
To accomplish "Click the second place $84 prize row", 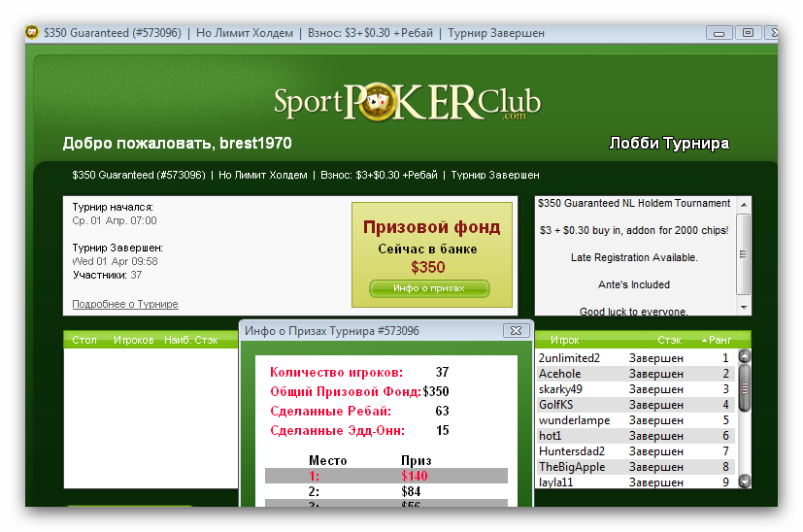I will (x=386, y=491).
